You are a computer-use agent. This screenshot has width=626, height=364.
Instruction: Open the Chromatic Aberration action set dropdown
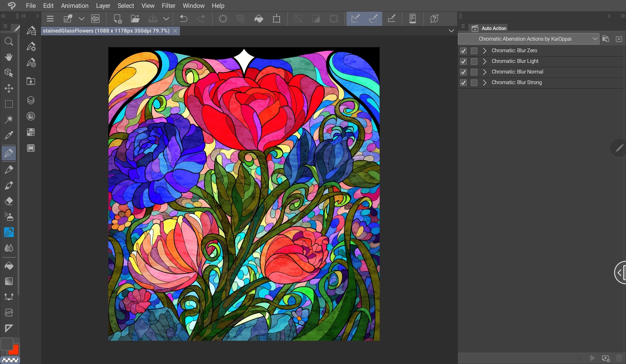(x=594, y=39)
